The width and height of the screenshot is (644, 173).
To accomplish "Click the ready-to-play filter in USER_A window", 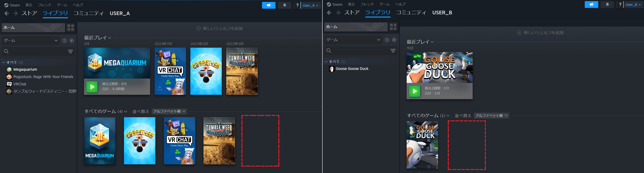I will 72,41.
